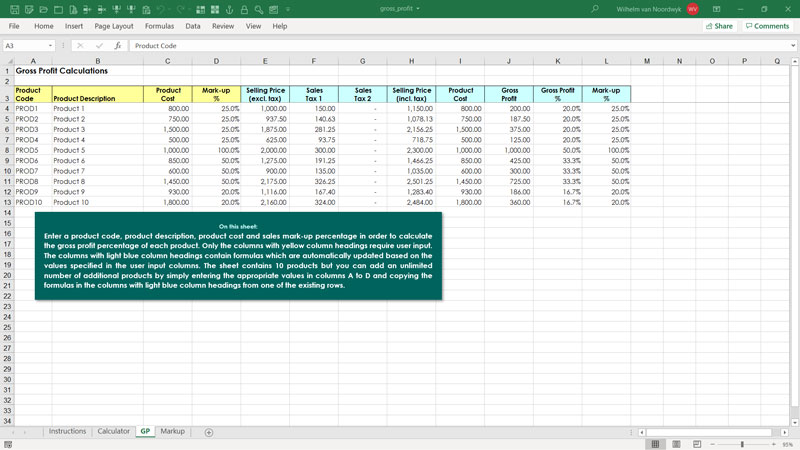Screen dimensions: 800x450
Task: Click the zoom slider handle
Action: click(x=742, y=444)
